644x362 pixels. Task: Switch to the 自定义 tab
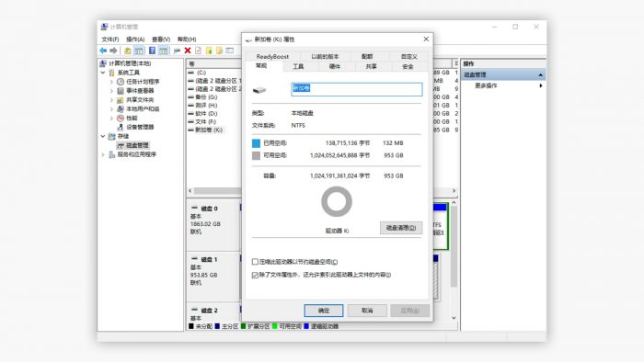click(409, 57)
